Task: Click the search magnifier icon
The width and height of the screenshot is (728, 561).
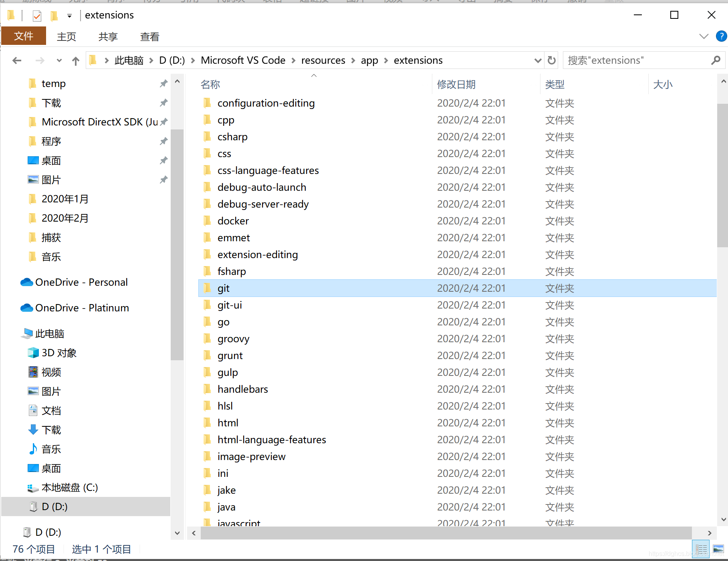Action: (716, 61)
